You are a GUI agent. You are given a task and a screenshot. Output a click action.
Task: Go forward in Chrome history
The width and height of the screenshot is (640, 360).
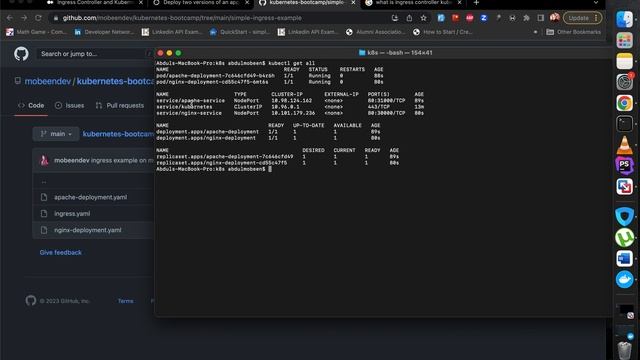24,18
